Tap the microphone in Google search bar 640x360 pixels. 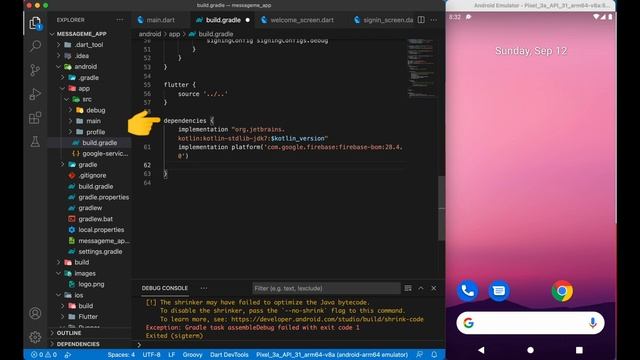(593, 323)
